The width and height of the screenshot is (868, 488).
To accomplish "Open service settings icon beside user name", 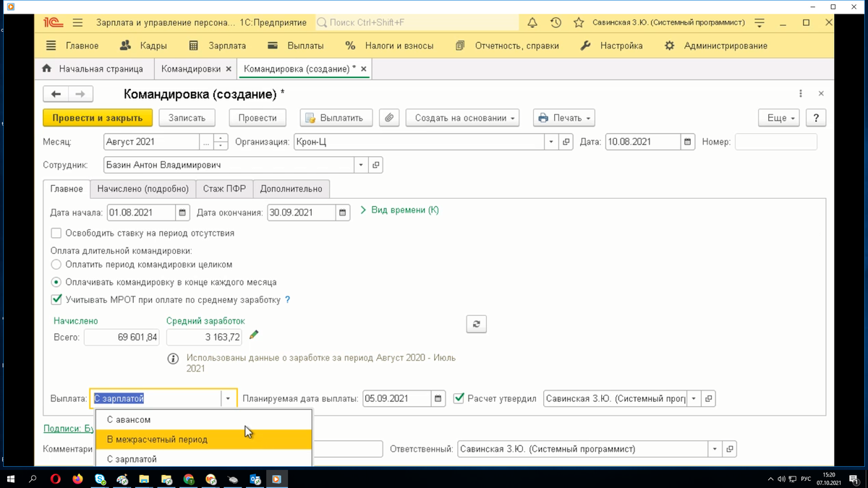I will [x=759, y=22].
